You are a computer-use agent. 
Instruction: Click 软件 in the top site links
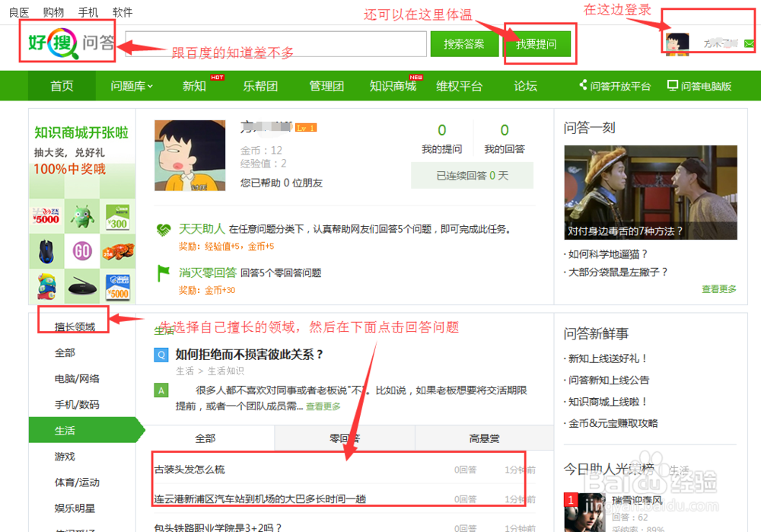click(123, 12)
